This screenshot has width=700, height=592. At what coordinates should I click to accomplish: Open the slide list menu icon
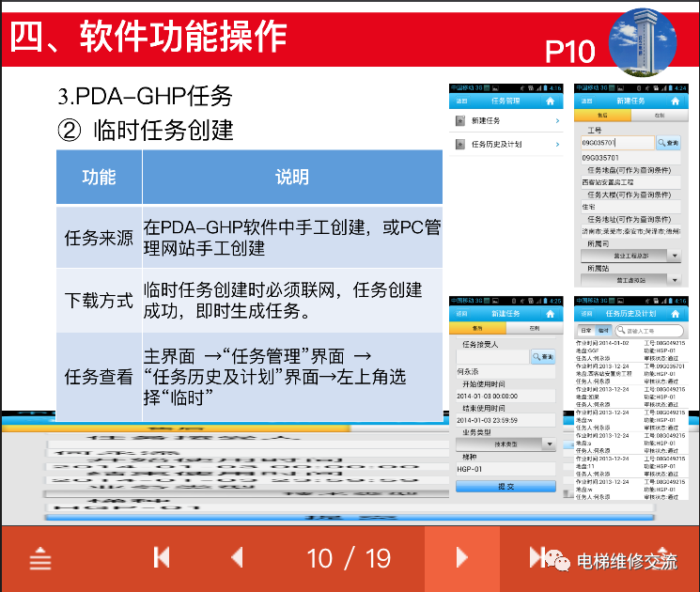40,558
